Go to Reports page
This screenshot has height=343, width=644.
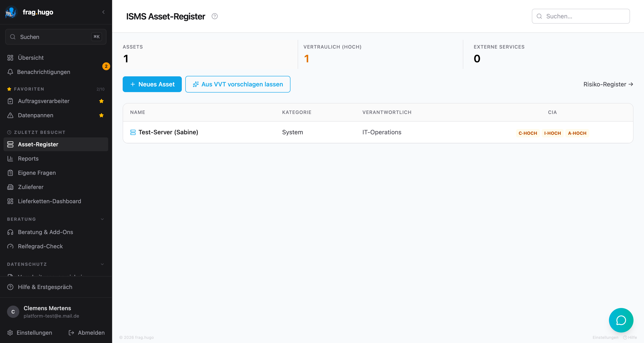[56, 159]
